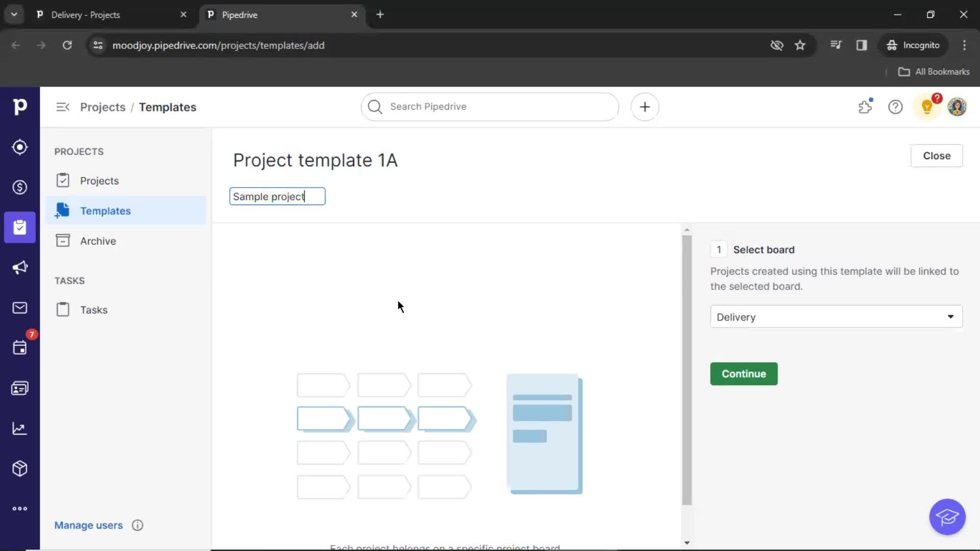Click the sidebar collapse menu icon
980x551 pixels.
63,106
